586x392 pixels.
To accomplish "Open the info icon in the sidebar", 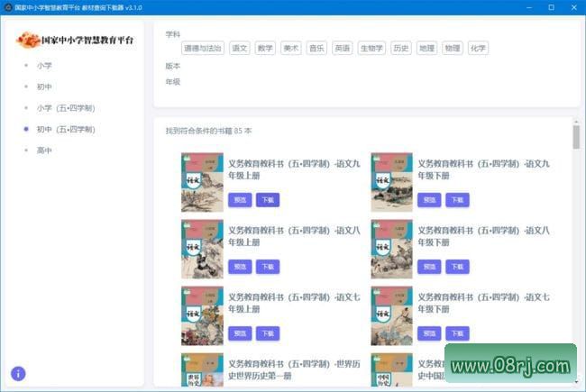I will pyautogui.click(x=18, y=373).
